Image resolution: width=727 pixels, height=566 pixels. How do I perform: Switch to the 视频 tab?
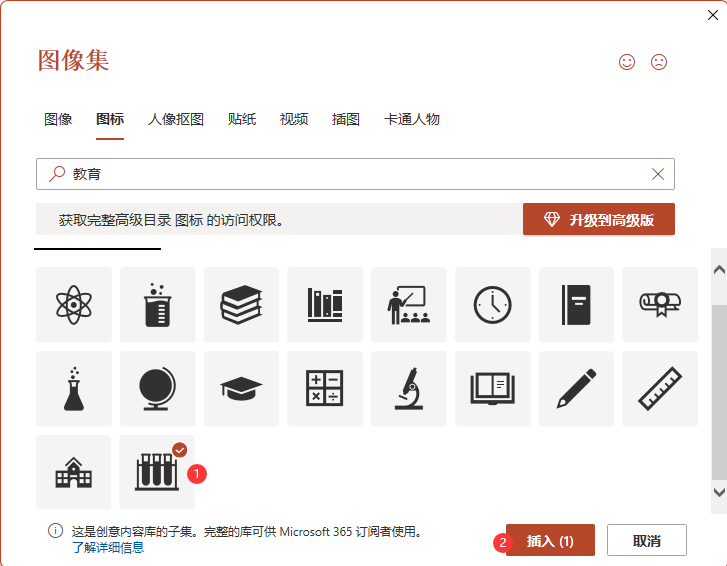click(294, 119)
